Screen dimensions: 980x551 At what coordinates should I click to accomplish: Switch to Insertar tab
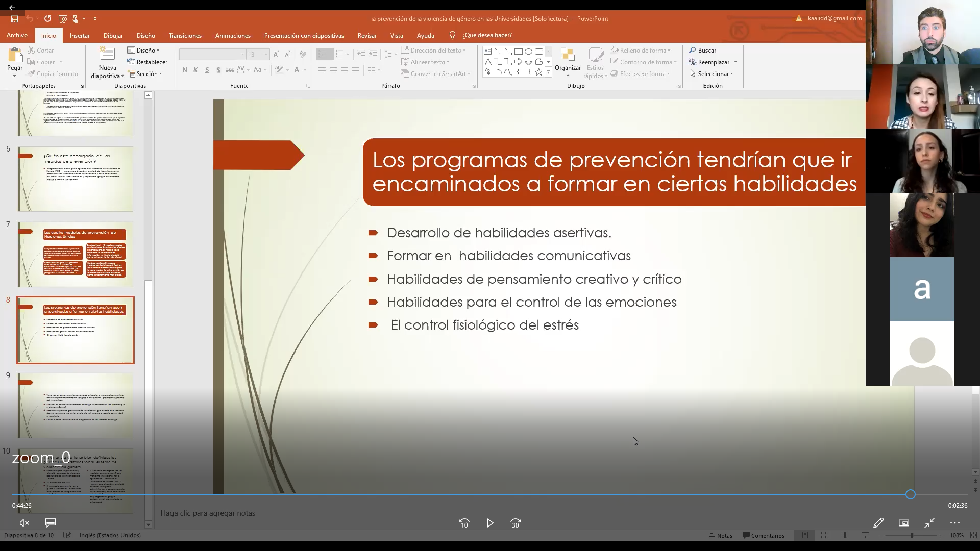pyautogui.click(x=80, y=36)
